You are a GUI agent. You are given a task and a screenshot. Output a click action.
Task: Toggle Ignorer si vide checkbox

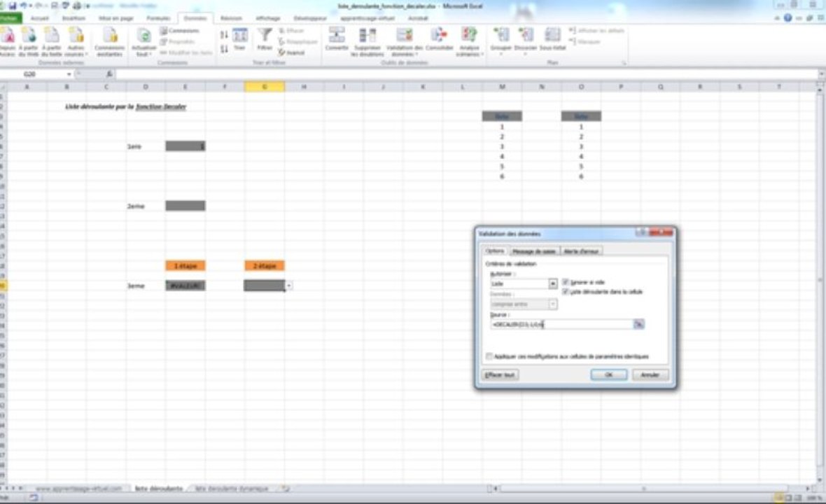coord(565,282)
